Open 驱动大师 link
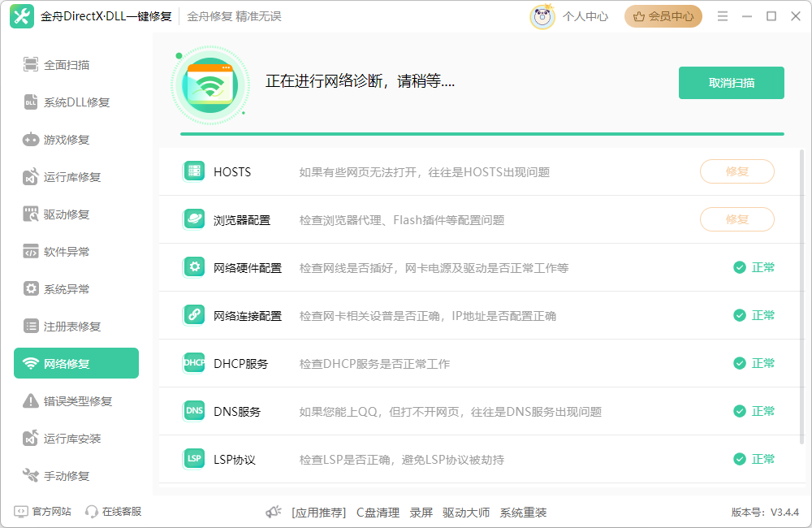This screenshot has width=812, height=528. [x=466, y=513]
